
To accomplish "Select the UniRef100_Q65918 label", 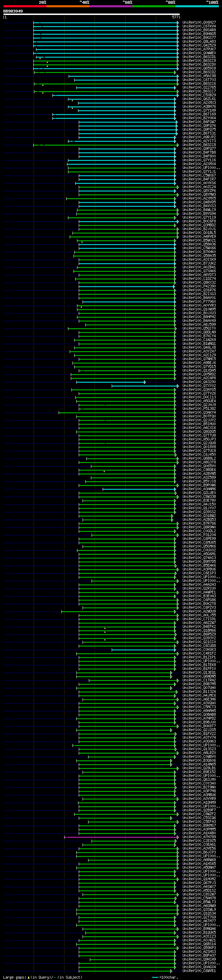I will (x=199, y=68).
